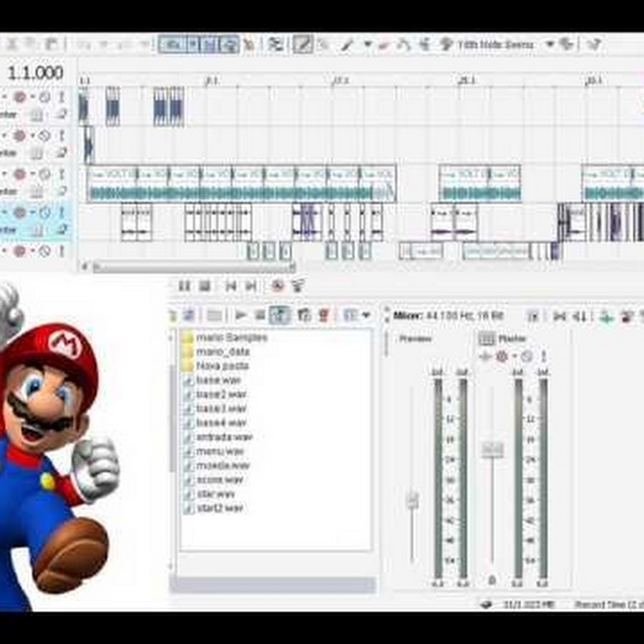Click the Explorer views icon
The height and width of the screenshot is (644, 644).
[351, 315]
